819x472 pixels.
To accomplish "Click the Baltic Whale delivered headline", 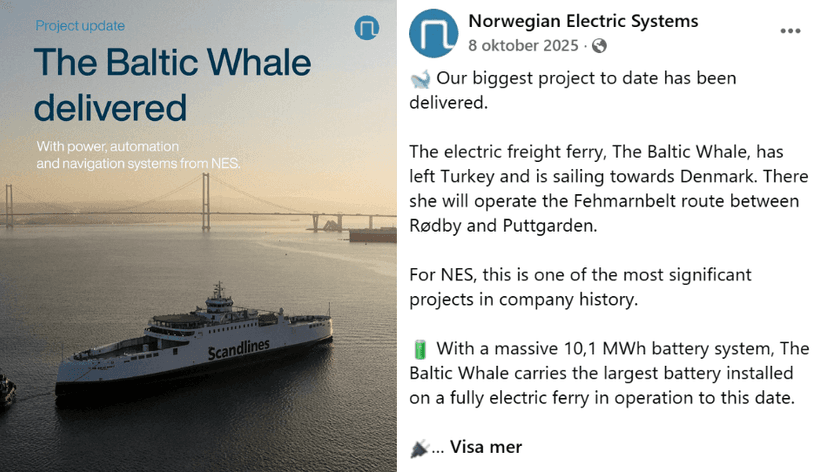I will coord(172,84).
